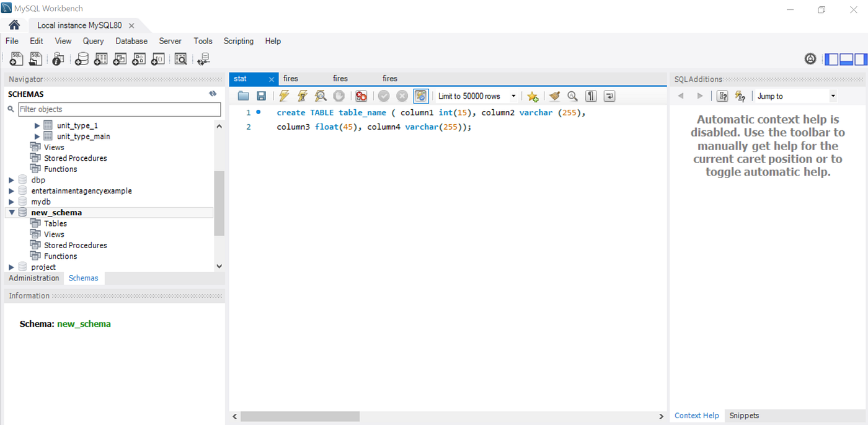The height and width of the screenshot is (425, 868).
Task: Open the Database menu
Action: tap(131, 41)
